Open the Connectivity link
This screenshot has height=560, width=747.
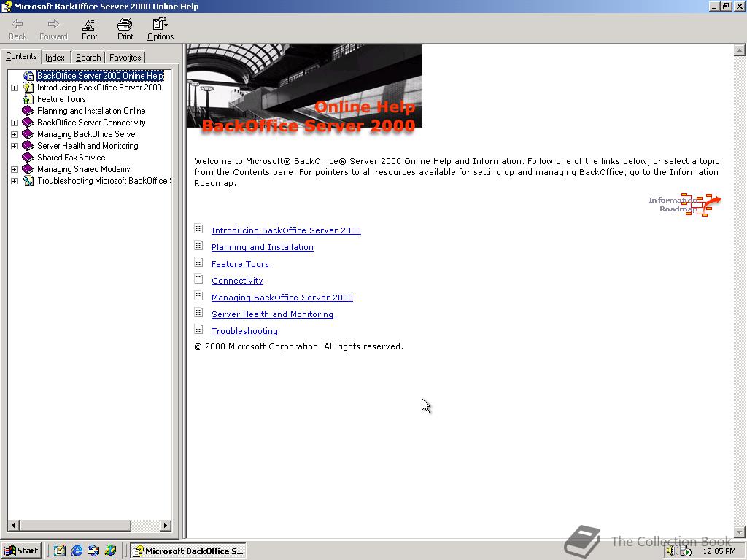pyautogui.click(x=237, y=281)
